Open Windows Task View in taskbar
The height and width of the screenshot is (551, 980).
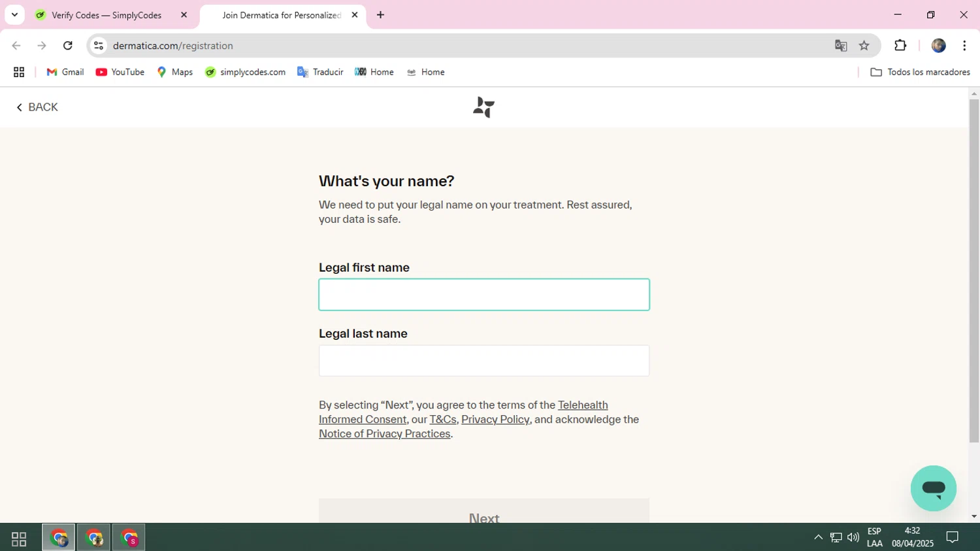[19, 538]
